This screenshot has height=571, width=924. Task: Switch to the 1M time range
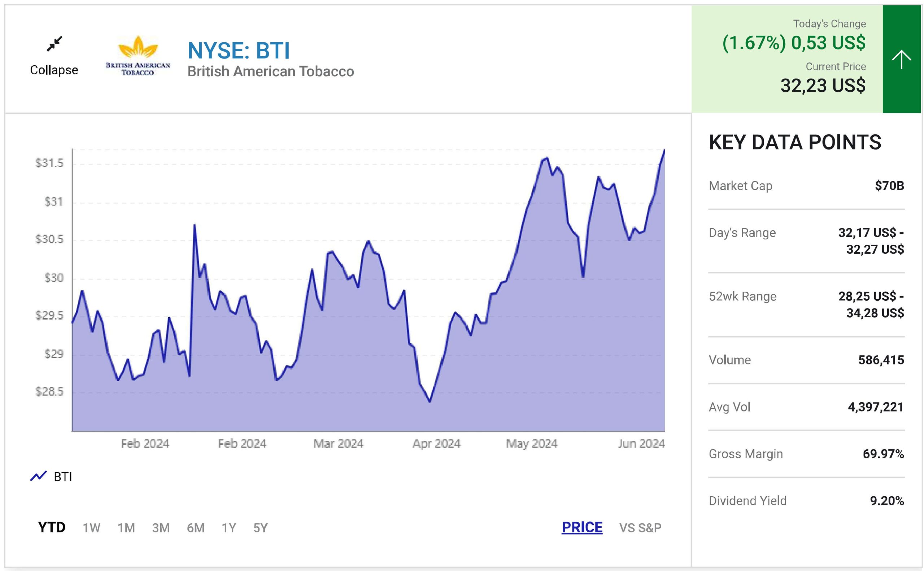pos(126,528)
